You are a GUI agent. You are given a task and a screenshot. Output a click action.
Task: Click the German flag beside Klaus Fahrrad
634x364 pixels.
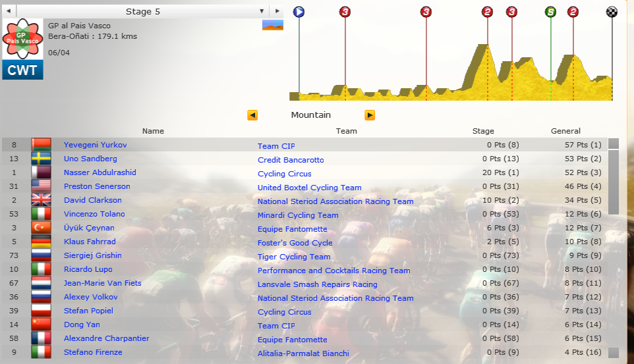click(x=42, y=242)
